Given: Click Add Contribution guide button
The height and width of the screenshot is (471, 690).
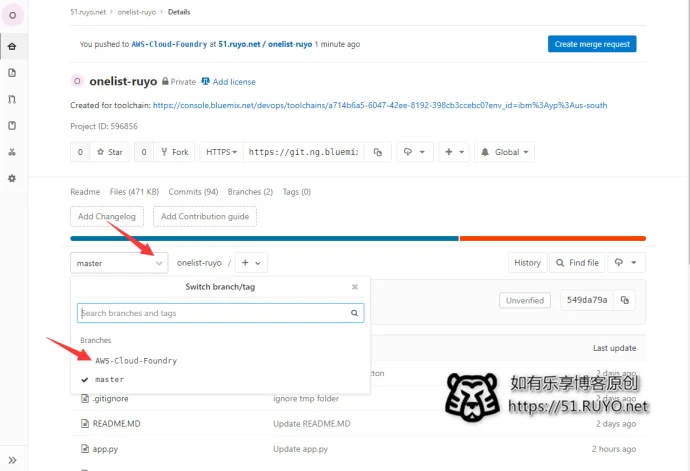Looking at the screenshot, I should pos(205,217).
